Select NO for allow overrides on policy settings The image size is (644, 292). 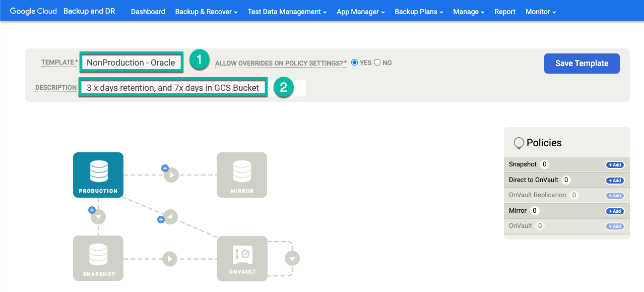pos(377,62)
